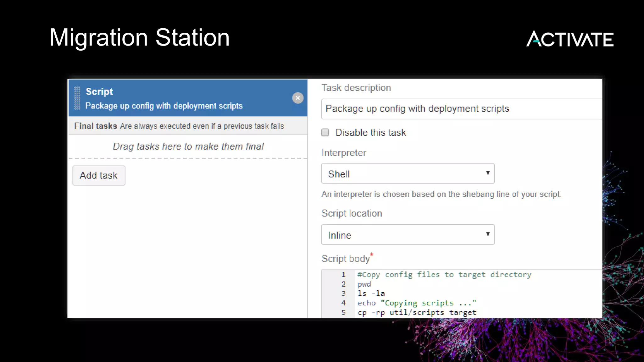Screen dimensions: 644x362
Task: Click the ACTIVATE logo
Action: click(x=570, y=39)
